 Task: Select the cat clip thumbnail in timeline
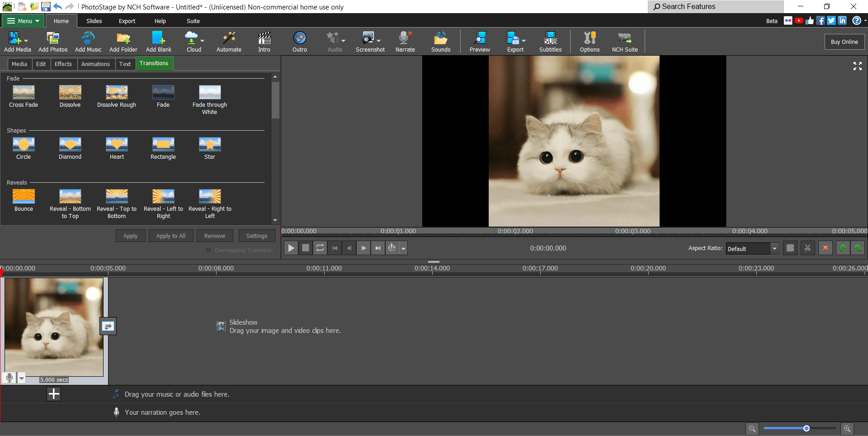[x=54, y=327]
